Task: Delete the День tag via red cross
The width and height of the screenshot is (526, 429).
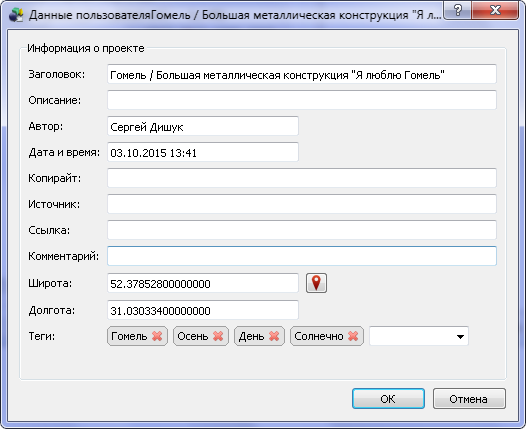Action: [274, 336]
